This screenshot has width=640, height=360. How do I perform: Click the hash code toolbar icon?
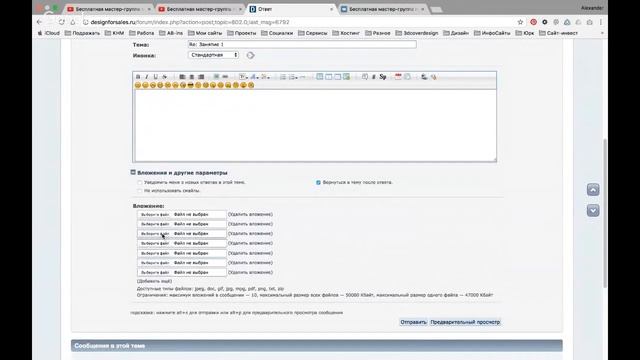373,77
